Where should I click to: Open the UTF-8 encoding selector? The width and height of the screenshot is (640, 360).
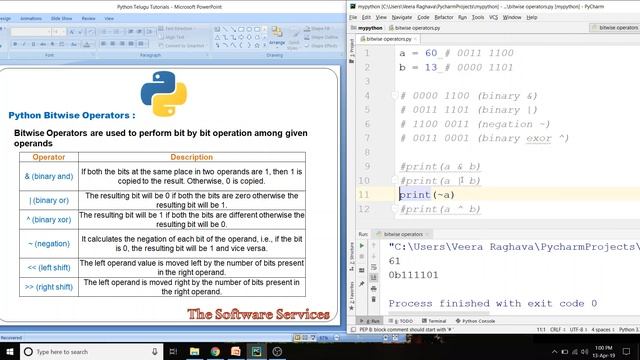tap(578, 329)
